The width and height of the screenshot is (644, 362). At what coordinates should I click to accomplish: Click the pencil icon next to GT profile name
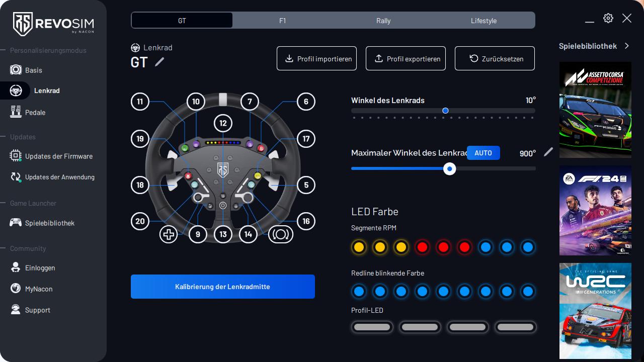tap(159, 62)
